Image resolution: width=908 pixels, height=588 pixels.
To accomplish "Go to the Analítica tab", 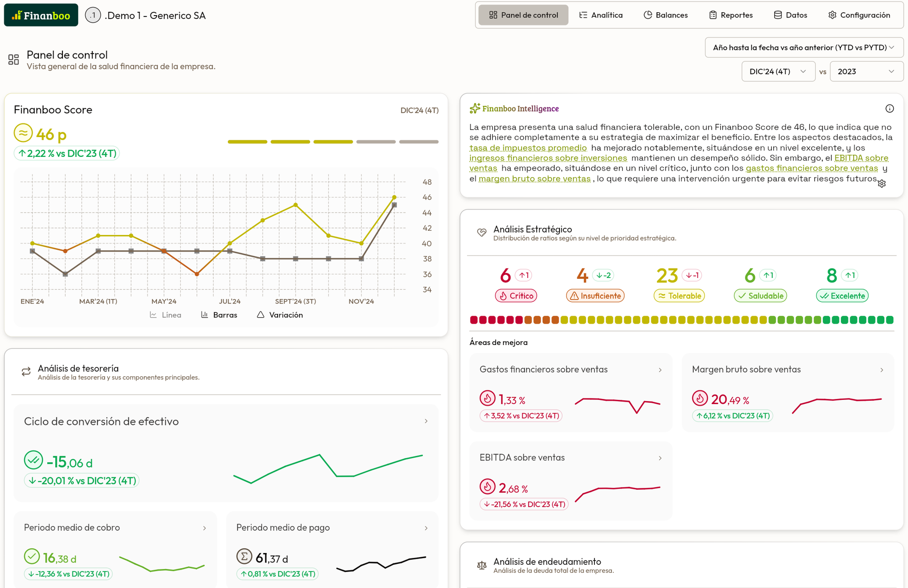I will (601, 15).
